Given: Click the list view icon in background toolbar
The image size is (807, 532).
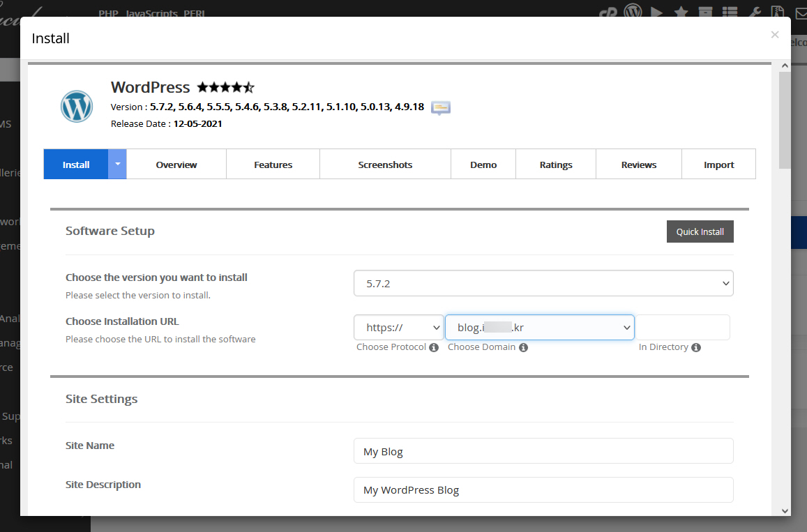Looking at the screenshot, I should point(730,12).
